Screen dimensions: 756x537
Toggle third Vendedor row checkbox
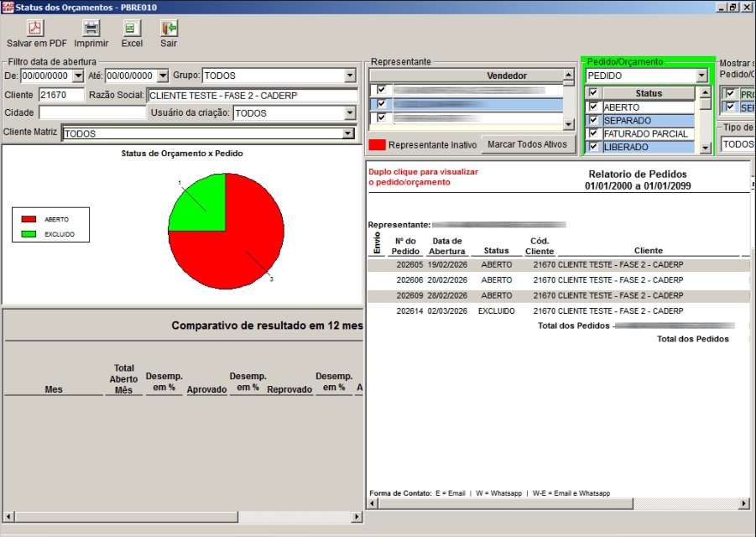(382, 117)
